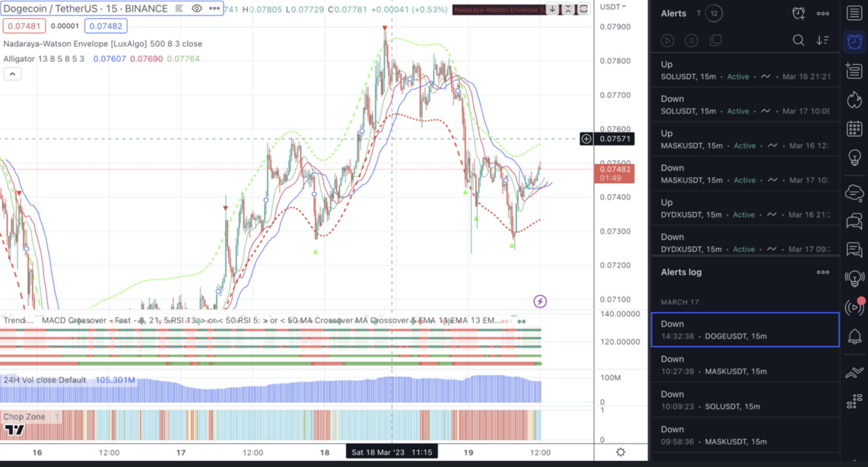Click the alert count filter badge showing 12
The image size is (868, 467).
tap(714, 13)
